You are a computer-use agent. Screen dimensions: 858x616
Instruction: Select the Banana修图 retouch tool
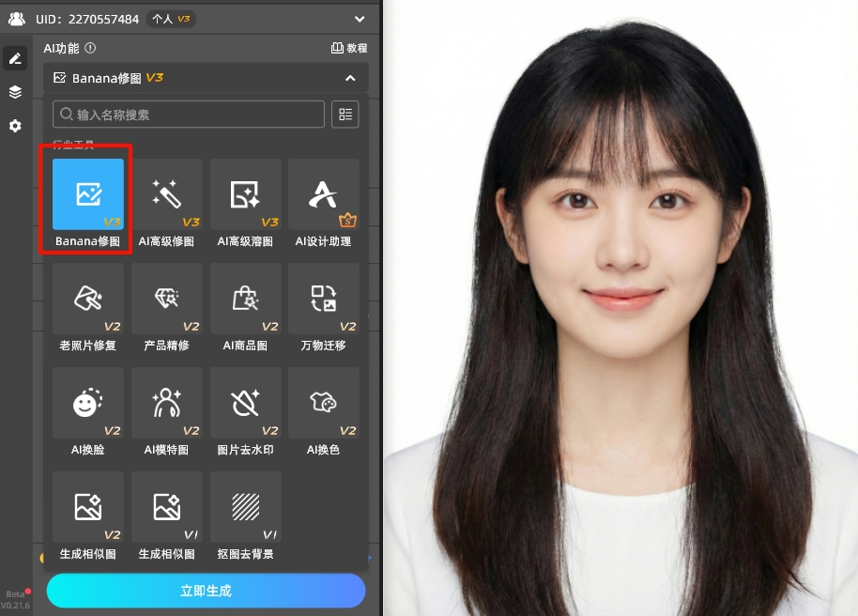point(86,194)
